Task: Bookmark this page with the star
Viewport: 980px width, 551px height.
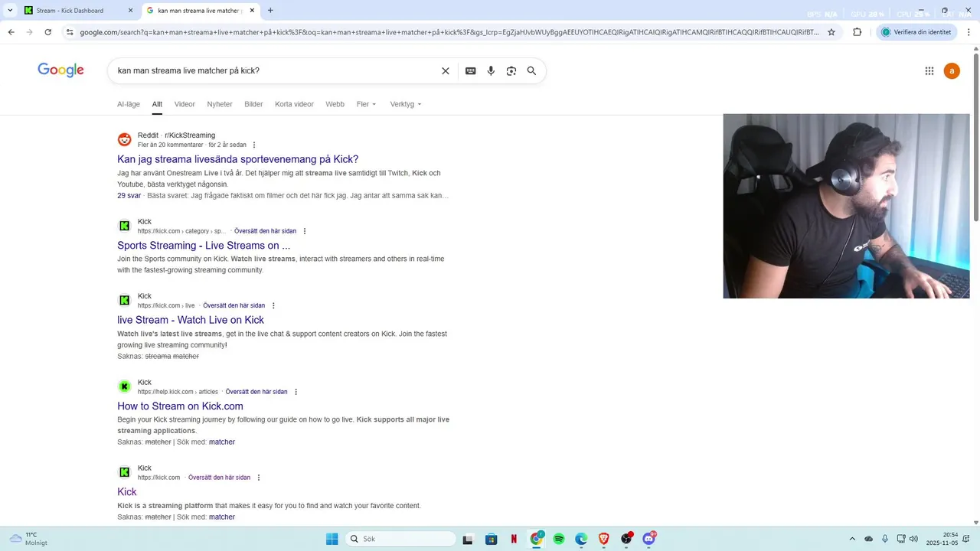Action: (831, 32)
